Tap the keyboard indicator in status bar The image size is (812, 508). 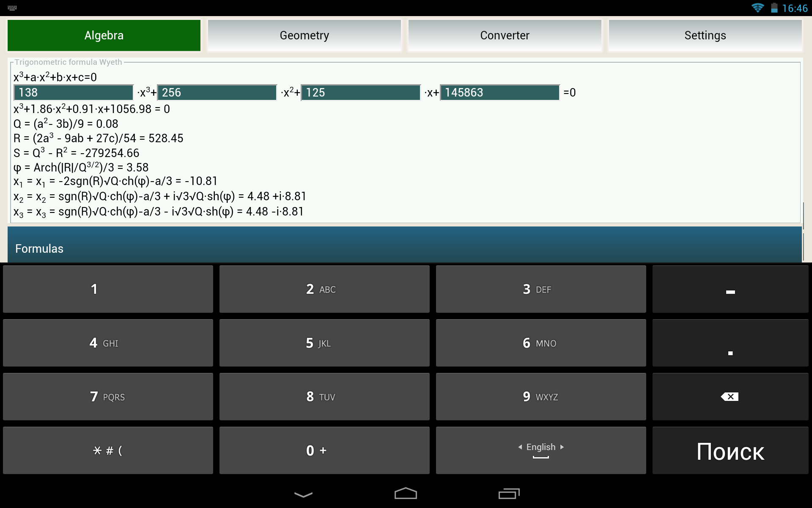(x=12, y=8)
